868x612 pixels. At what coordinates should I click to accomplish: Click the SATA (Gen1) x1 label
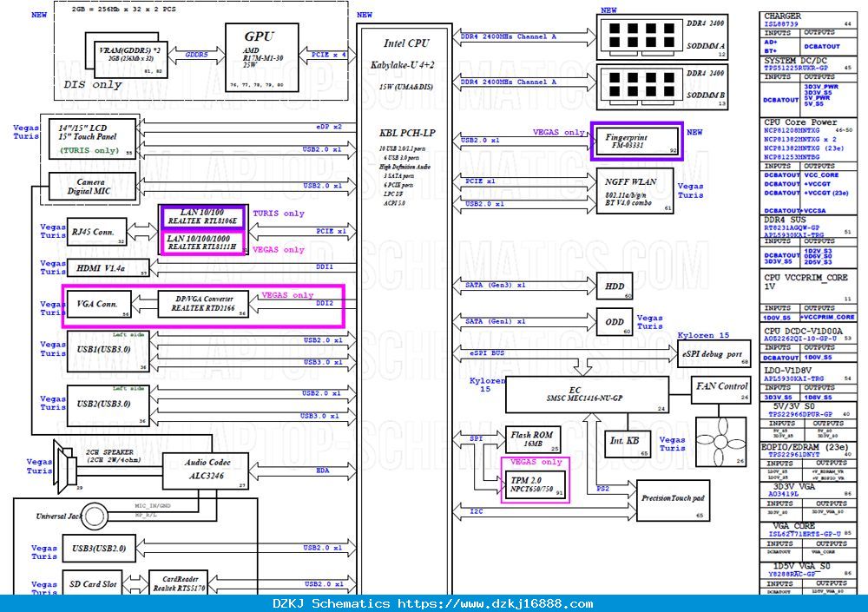pyautogui.click(x=495, y=321)
